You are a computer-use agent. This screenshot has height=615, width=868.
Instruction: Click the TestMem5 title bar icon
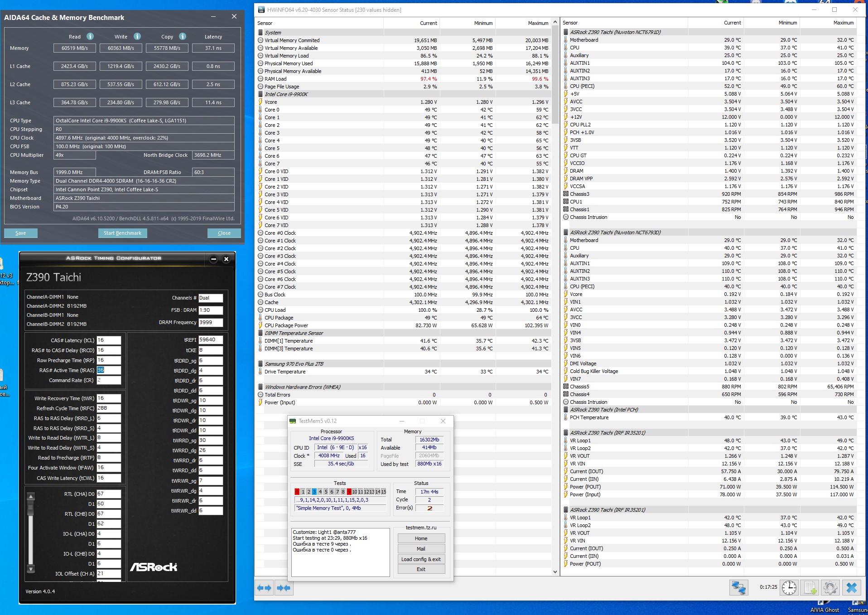point(293,421)
